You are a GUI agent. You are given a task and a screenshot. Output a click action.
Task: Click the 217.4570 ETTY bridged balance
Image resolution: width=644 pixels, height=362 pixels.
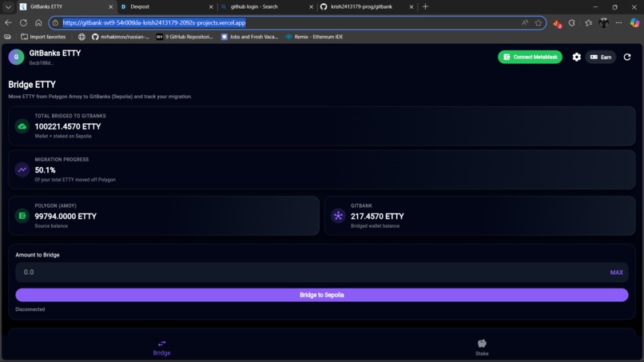(377, 217)
